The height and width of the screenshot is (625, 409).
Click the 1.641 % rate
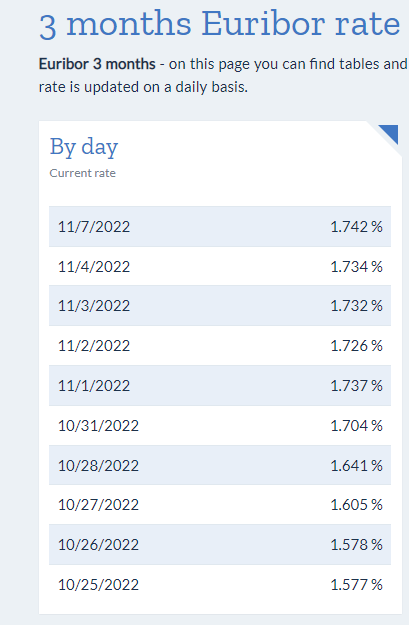tap(356, 466)
